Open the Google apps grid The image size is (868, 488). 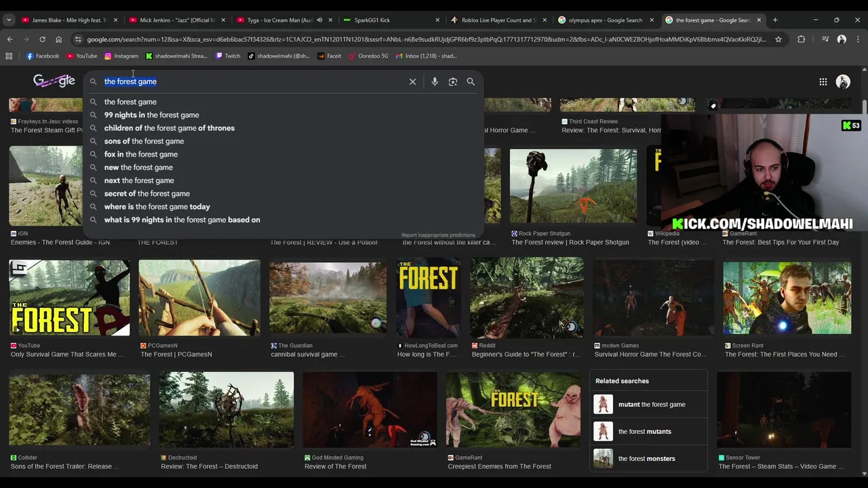823,82
